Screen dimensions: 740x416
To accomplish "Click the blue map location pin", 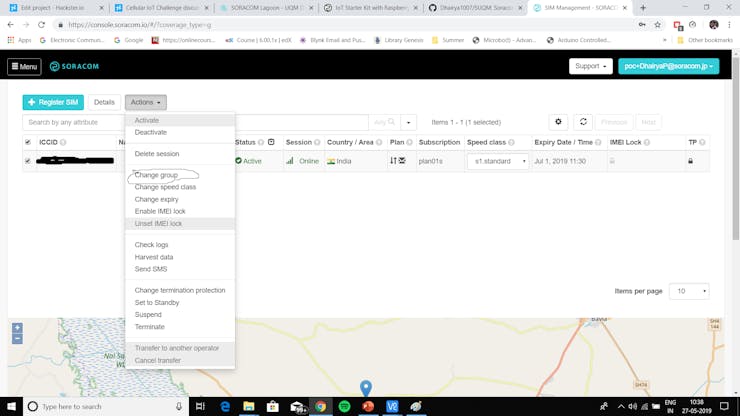I will pyautogui.click(x=366, y=388).
